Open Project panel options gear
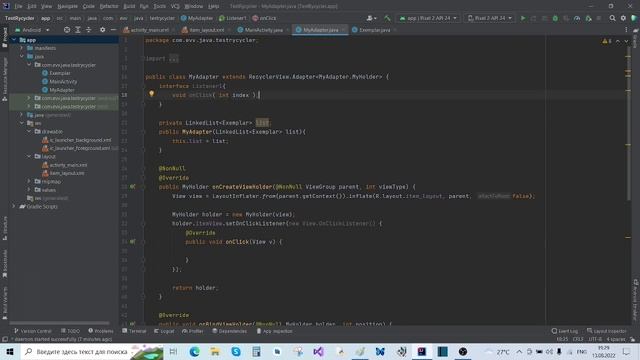The width and height of the screenshot is (640, 360). 102,30
